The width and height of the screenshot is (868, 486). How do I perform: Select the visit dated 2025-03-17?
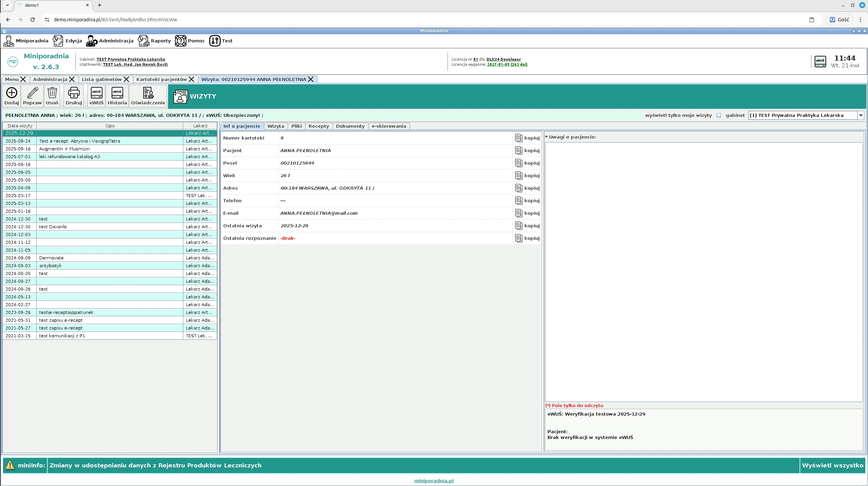110,195
